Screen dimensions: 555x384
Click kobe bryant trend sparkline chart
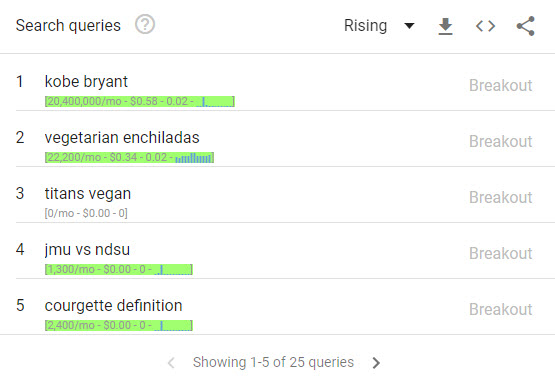pyautogui.click(x=215, y=102)
